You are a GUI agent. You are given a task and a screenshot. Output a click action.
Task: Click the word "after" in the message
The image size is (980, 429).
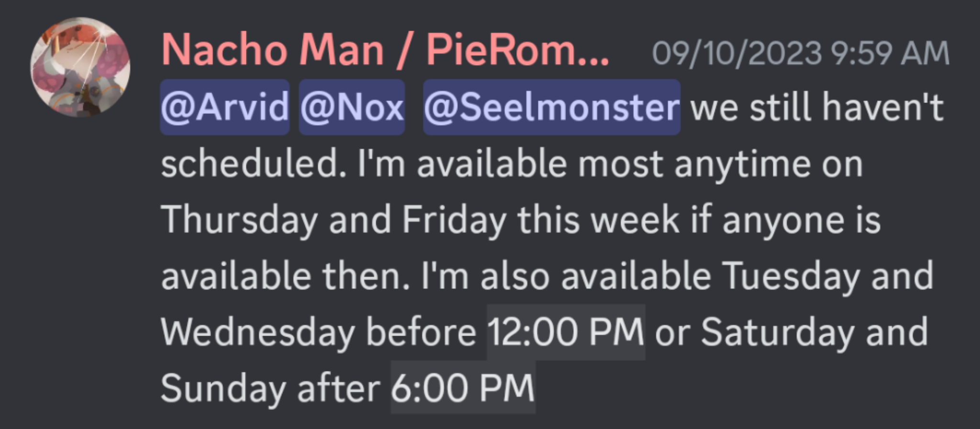[338, 387]
